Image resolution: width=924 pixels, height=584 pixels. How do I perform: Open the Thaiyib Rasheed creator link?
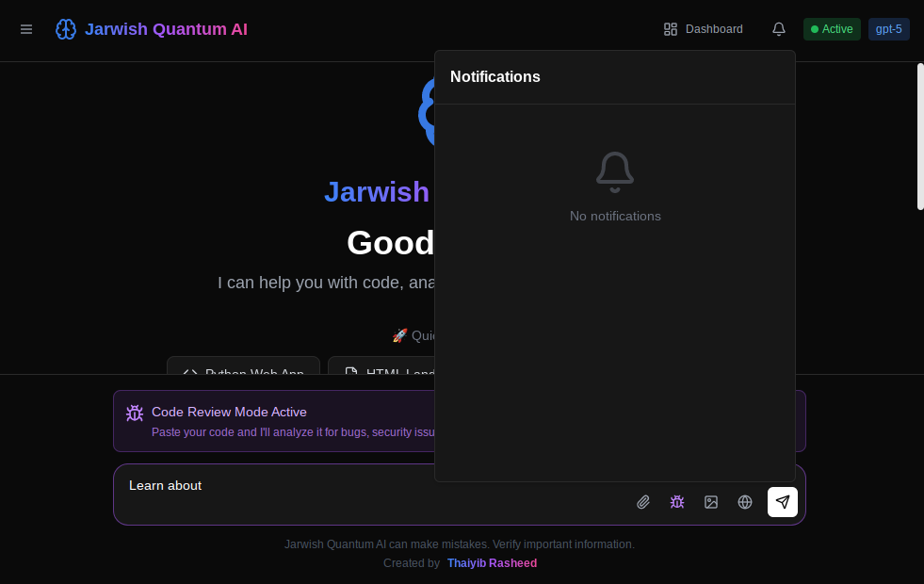click(x=492, y=562)
